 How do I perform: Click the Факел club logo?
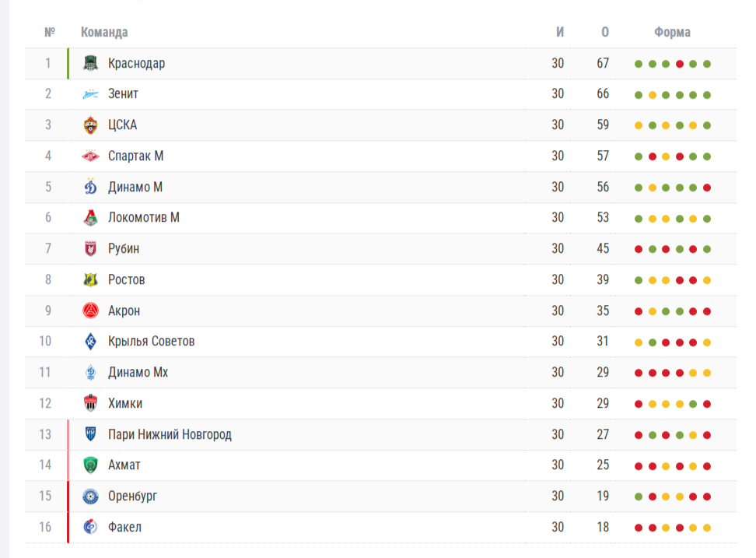[91, 527]
